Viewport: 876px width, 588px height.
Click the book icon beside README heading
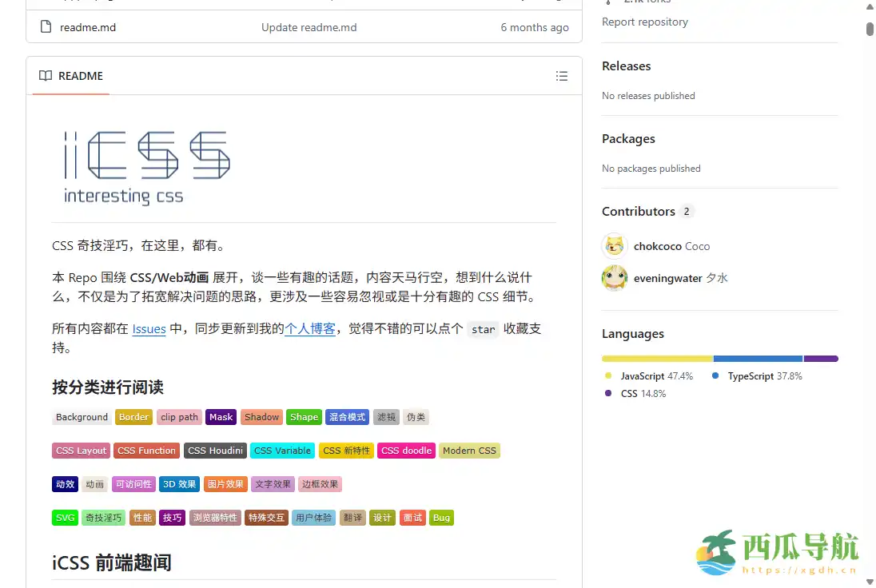click(x=46, y=76)
